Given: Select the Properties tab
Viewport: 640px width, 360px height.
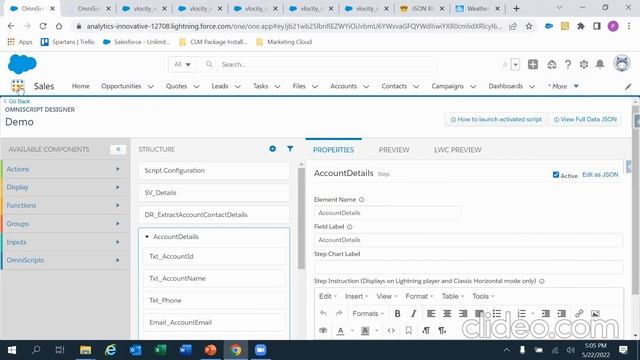Looking at the screenshot, I should pyautogui.click(x=333, y=150).
